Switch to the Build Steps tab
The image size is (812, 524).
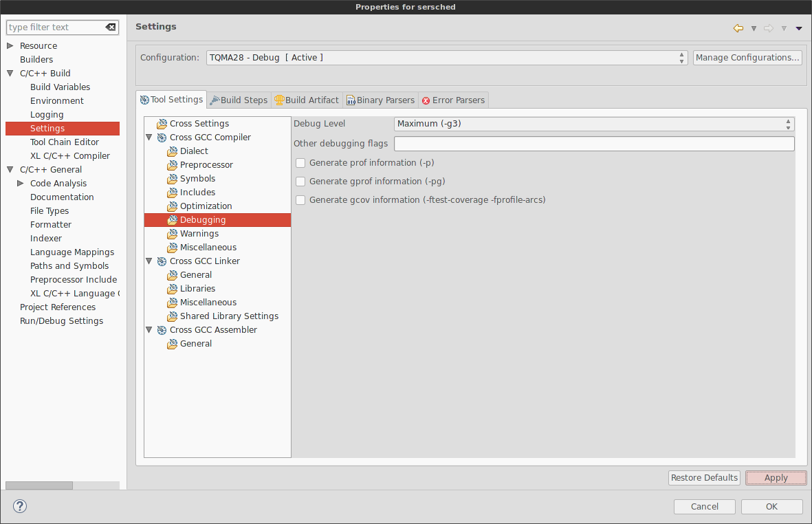(239, 100)
